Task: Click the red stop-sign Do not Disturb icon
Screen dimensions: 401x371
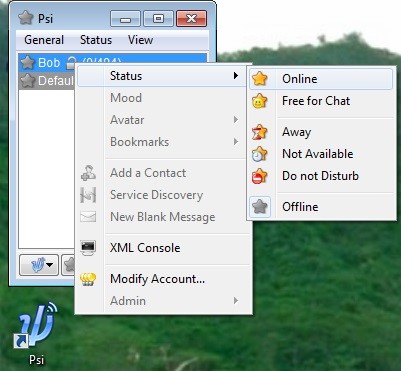Action: (x=260, y=176)
